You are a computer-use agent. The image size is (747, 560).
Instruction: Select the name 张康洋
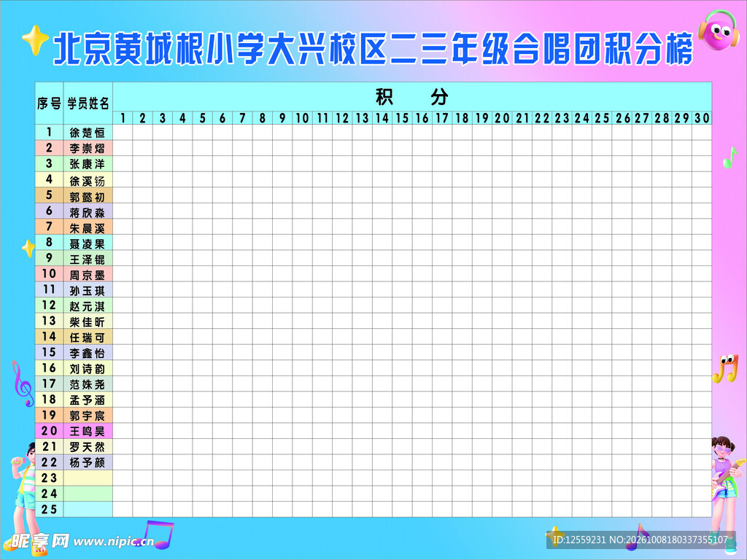click(x=88, y=164)
